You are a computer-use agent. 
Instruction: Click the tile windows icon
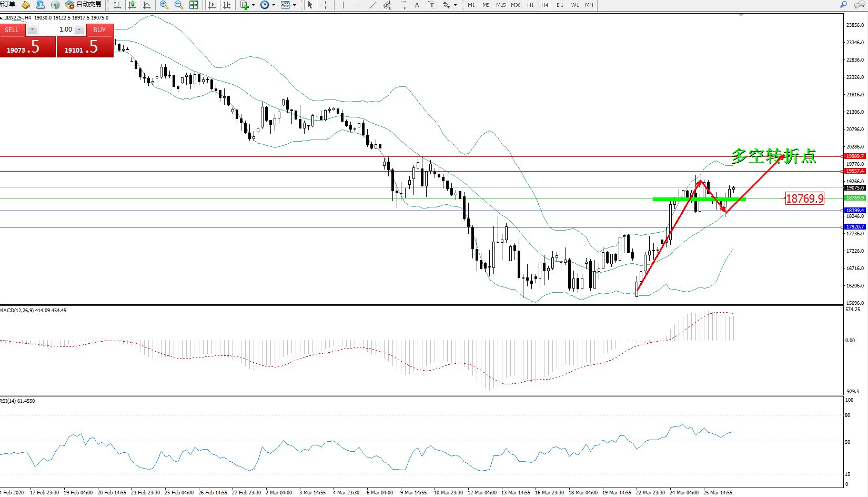coord(194,5)
